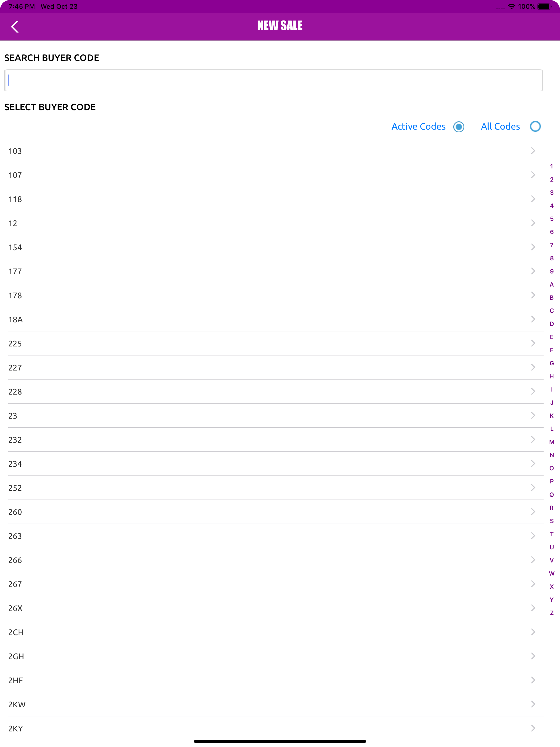Select the Active Codes radio button

point(459,127)
